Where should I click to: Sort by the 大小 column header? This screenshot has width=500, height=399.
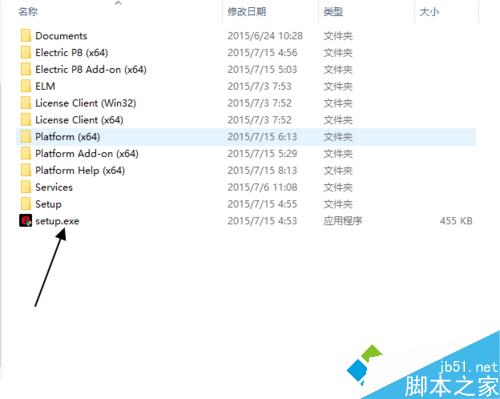point(429,12)
